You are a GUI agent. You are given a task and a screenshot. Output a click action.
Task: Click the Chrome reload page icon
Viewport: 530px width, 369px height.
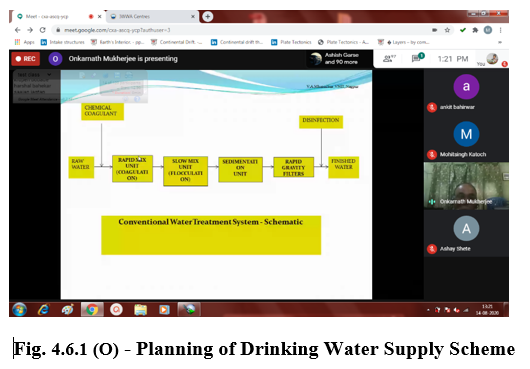[43, 30]
